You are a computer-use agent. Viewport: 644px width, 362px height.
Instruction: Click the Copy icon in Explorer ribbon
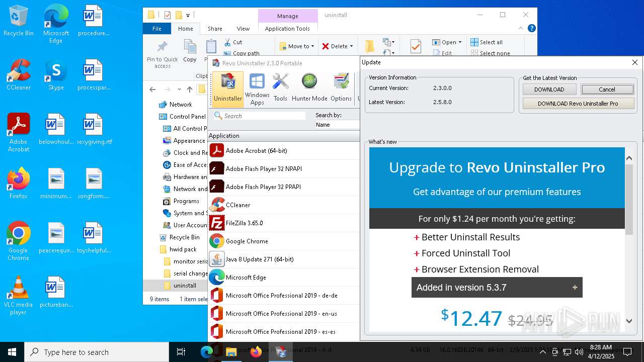(x=190, y=51)
